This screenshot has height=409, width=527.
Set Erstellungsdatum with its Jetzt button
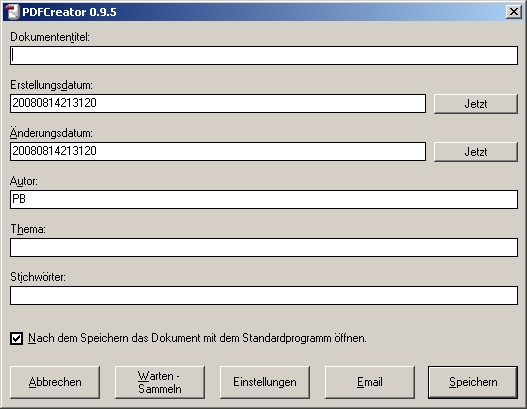click(x=476, y=104)
